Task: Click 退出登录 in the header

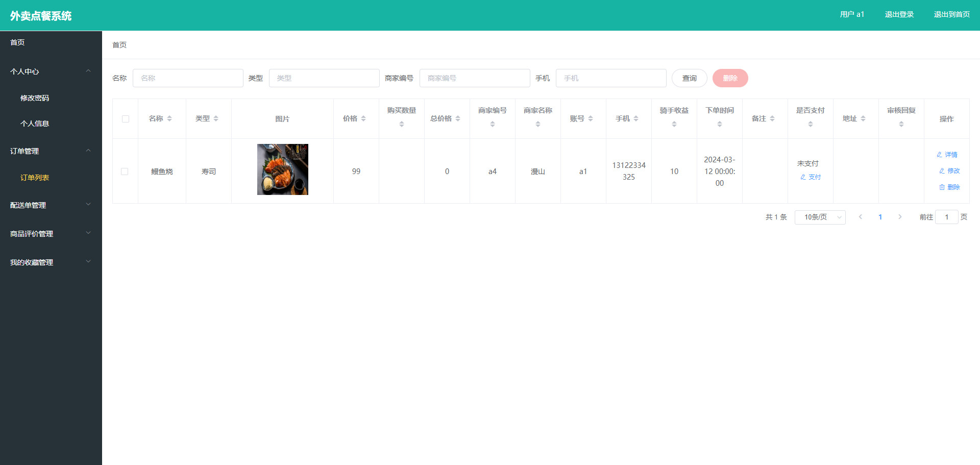Action: [899, 14]
